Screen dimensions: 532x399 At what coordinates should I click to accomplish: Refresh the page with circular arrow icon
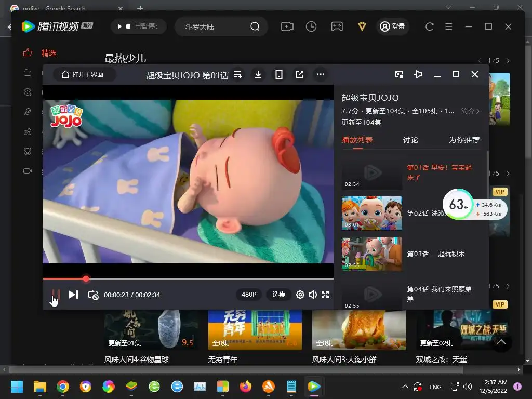(x=429, y=26)
